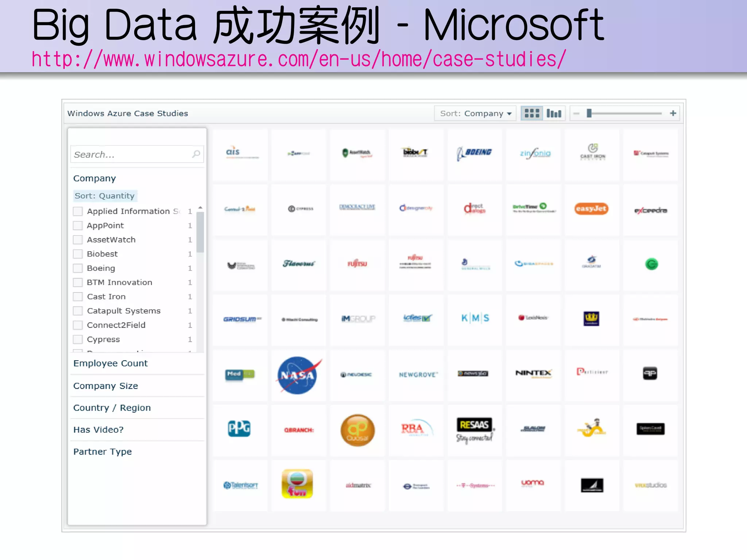Screen dimensions: 747x560
Task: Open the NINTEX logo tile
Action: (x=533, y=375)
